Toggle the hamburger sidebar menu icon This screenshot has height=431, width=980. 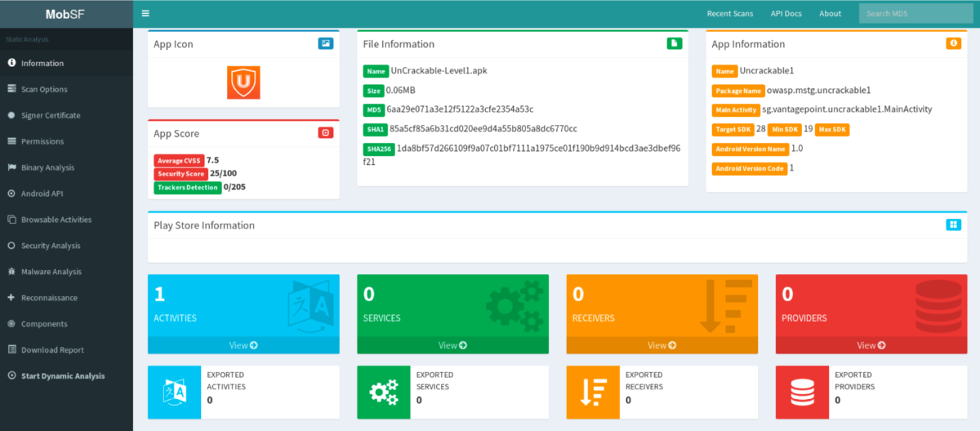145,13
